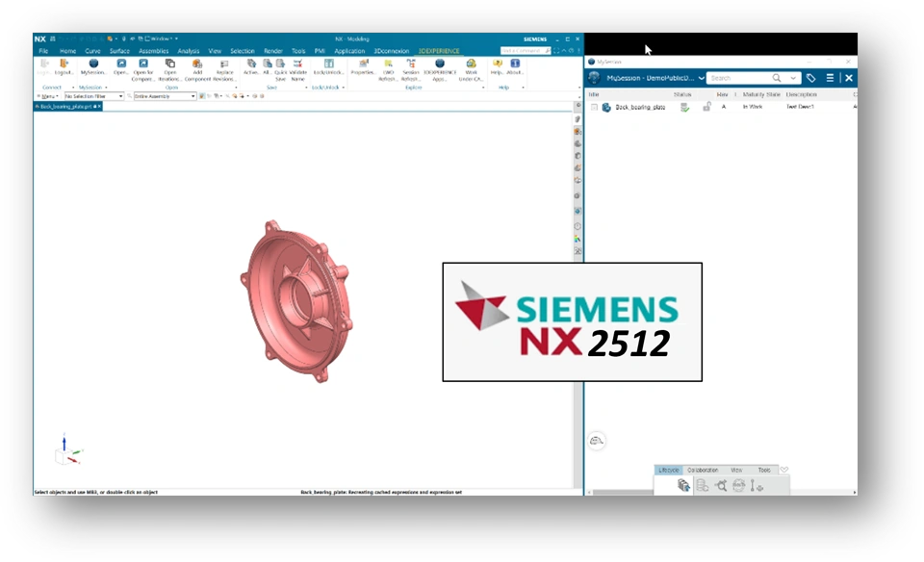Switch to the Collaboration tab in action bar
Image resolution: width=924 pixels, height=562 pixels.
click(703, 471)
